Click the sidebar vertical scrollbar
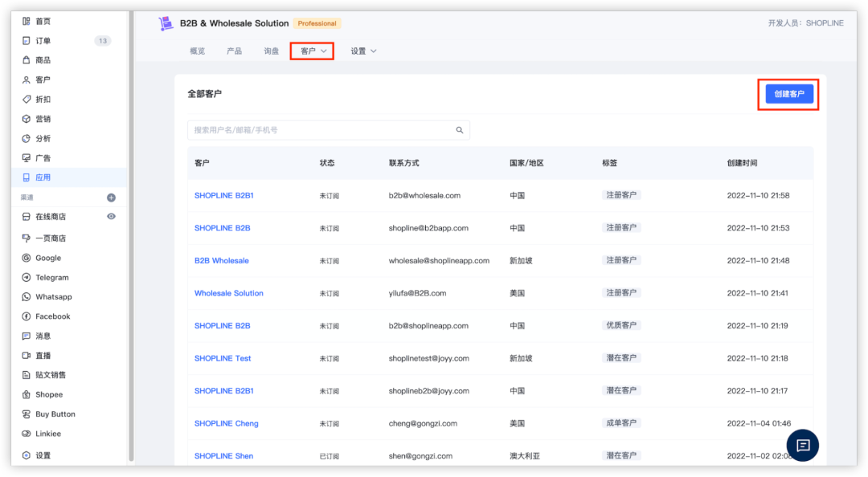This screenshot has height=477, width=868. coord(131,233)
